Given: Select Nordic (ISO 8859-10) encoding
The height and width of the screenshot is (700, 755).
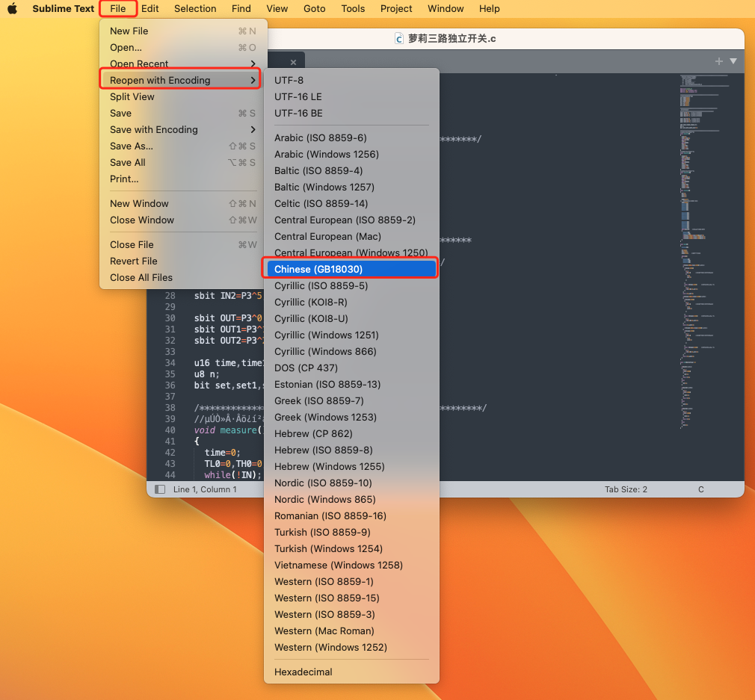Looking at the screenshot, I should click(x=351, y=483).
